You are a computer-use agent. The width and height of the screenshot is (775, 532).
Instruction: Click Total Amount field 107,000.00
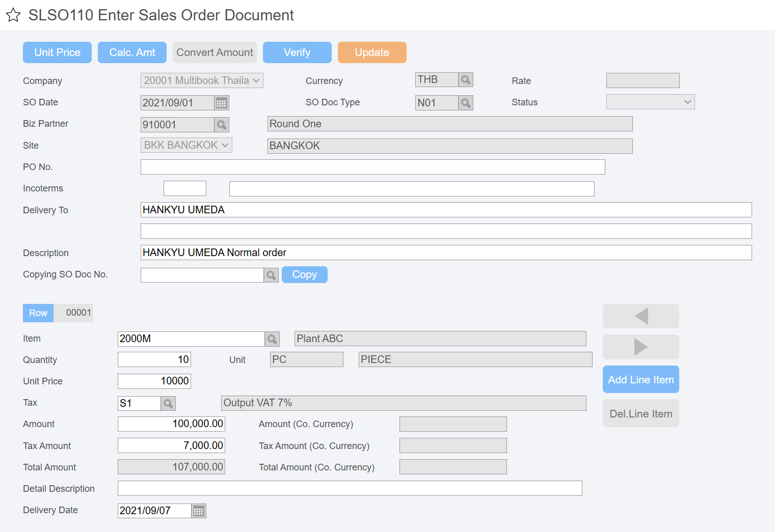tap(171, 467)
